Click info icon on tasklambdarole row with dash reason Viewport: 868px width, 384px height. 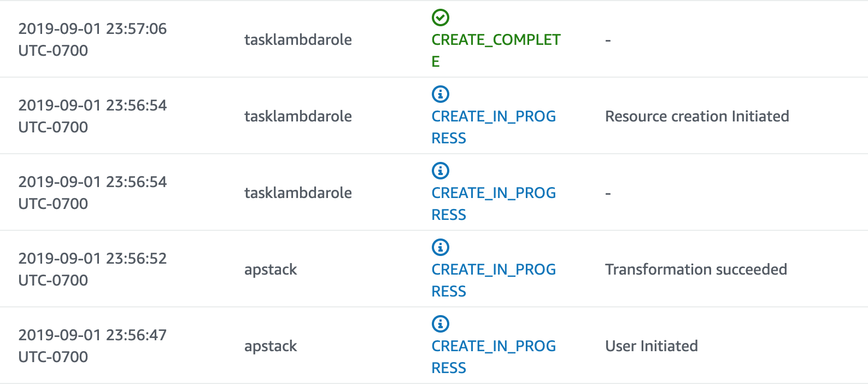(x=440, y=171)
